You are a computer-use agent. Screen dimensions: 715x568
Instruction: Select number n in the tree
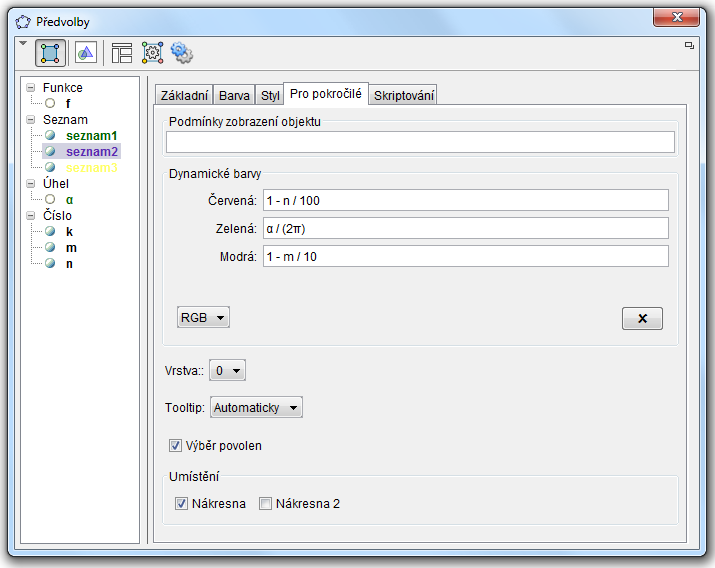[69, 263]
